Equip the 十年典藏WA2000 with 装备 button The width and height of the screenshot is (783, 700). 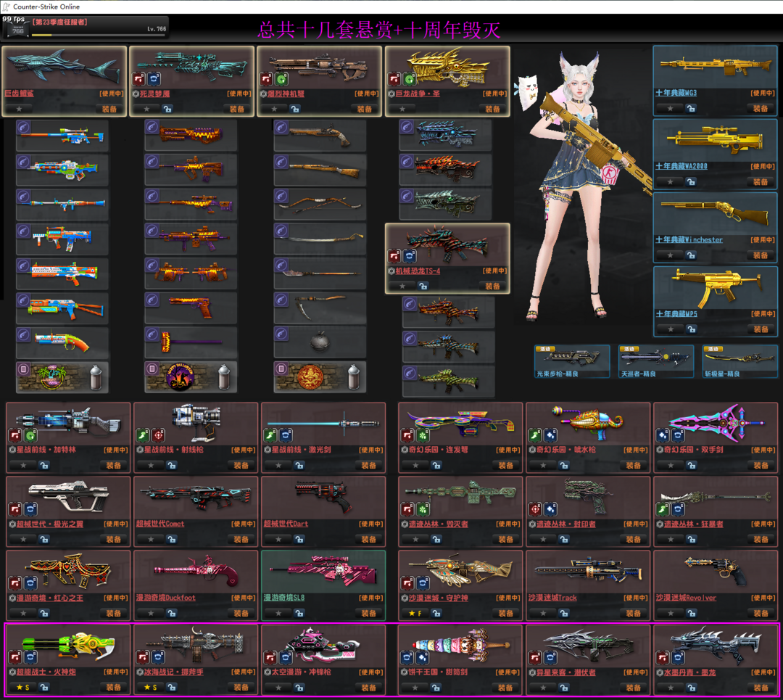pos(760,182)
